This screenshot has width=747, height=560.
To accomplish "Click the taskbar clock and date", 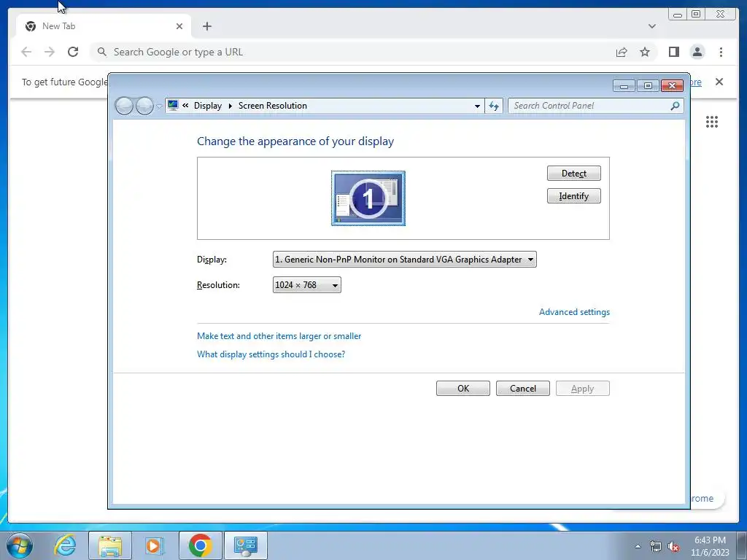I will (x=710, y=546).
